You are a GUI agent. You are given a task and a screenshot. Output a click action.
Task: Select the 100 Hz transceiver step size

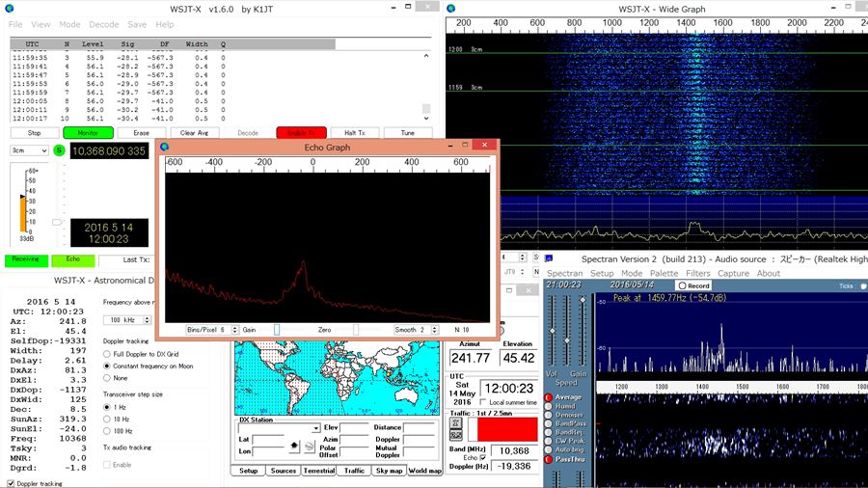click(x=107, y=431)
